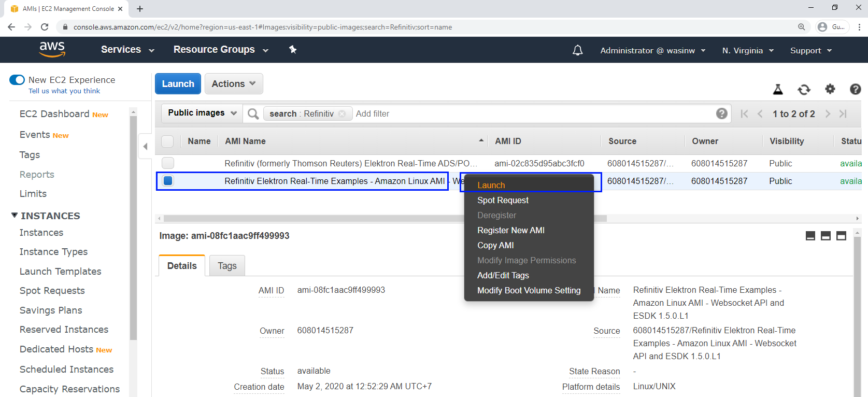
Task: Open the Actions dropdown
Action: [234, 84]
